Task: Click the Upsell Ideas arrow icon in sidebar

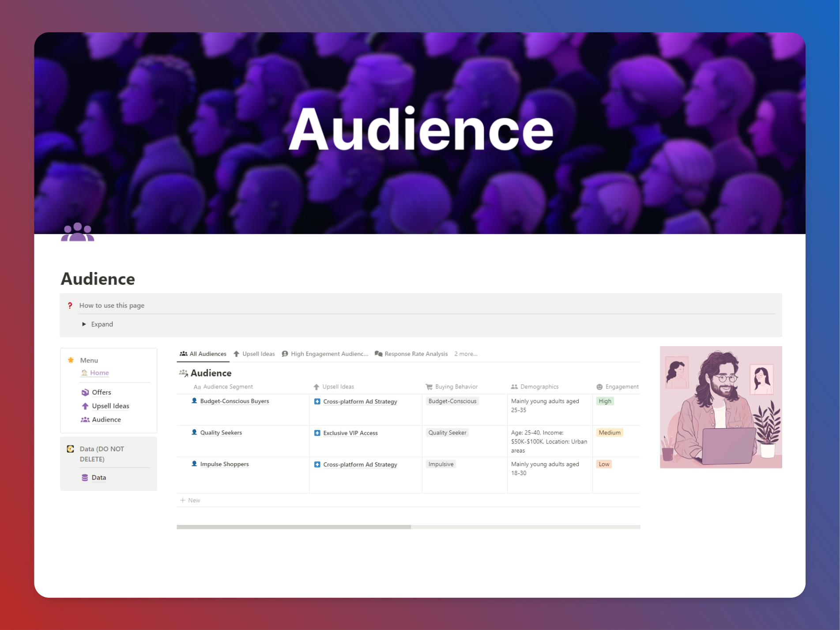Action: (x=85, y=406)
